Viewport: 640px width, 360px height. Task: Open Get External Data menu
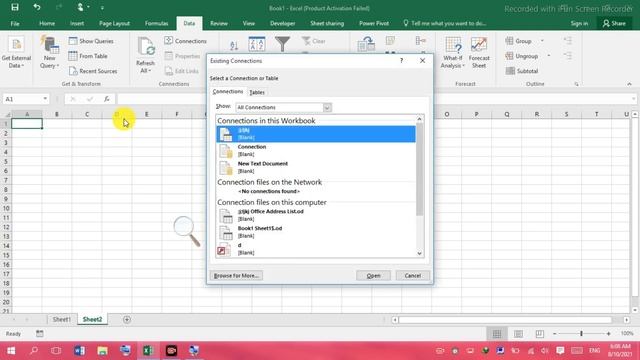coord(16,53)
